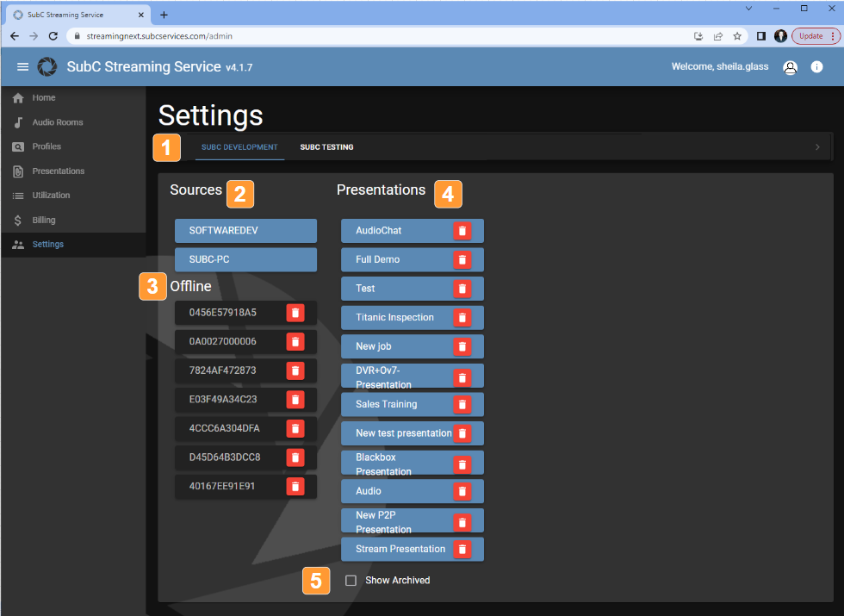Toggle the browser side panel icon
844x616 pixels.
(x=761, y=36)
